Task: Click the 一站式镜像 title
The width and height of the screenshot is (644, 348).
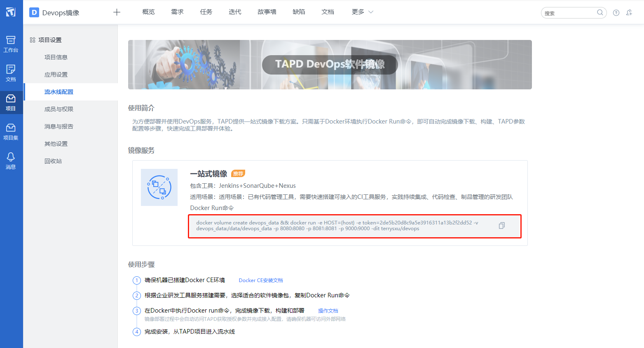Action: click(x=208, y=174)
